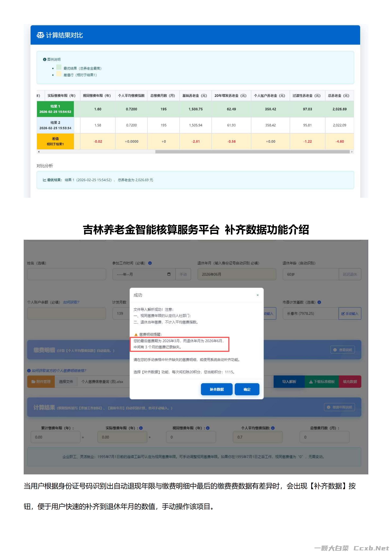Image resolution: width=392 pixels, height=554 pixels.
Task: Close the 成功 dialog with X icon
Action: 258,295
